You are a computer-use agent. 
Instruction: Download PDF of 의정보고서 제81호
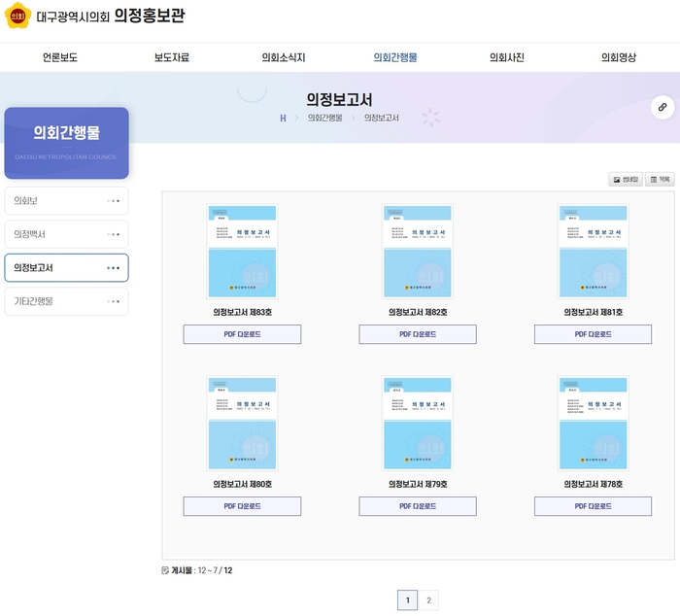tap(593, 334)
